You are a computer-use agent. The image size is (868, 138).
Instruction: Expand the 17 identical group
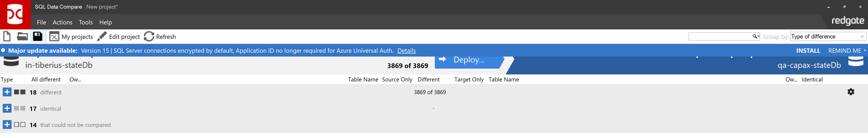[x=7, y=108]
